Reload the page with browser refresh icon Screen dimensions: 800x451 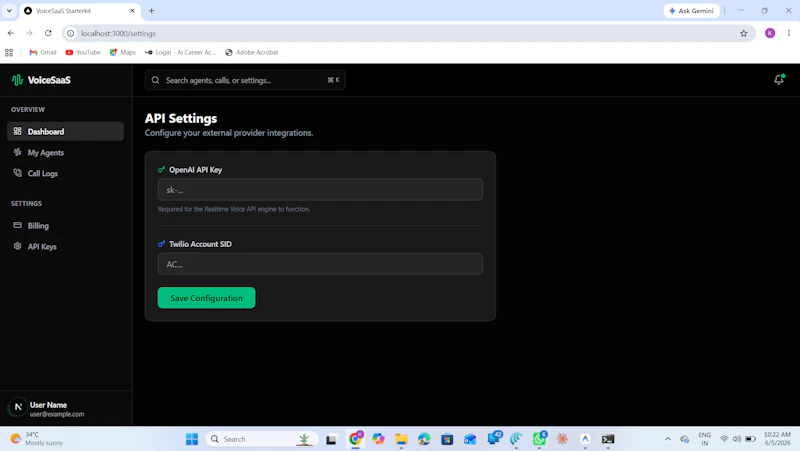[x=48, y=33]
